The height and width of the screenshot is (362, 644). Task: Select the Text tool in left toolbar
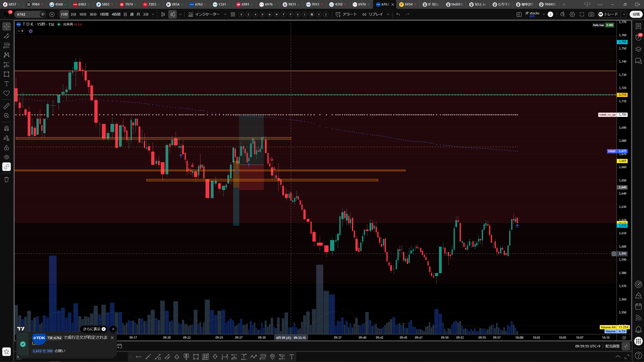tap(7, 84)
